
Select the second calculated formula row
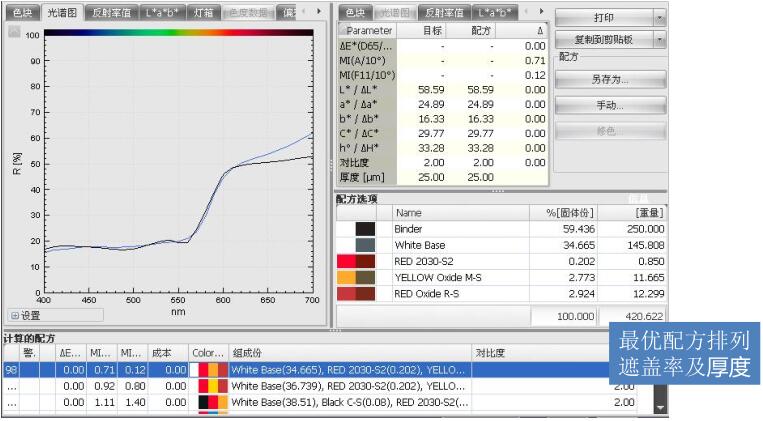(x=300, y=386)
